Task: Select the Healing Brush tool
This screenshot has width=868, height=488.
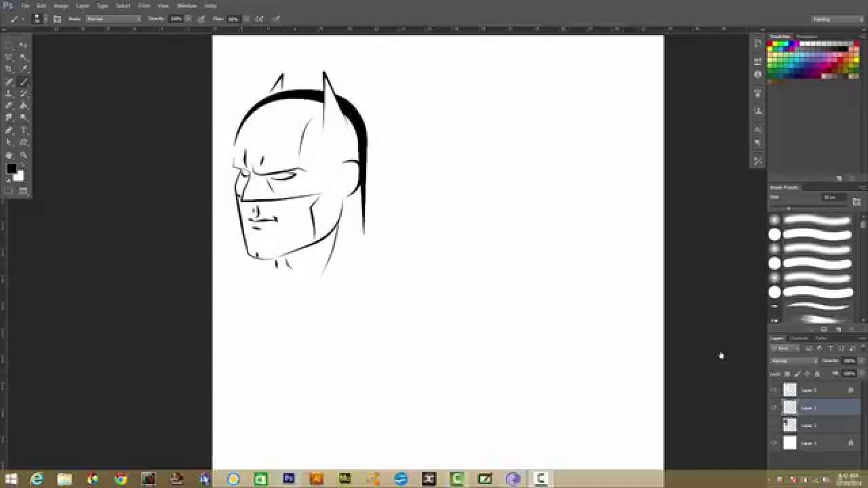Action: tap(9, 81)
